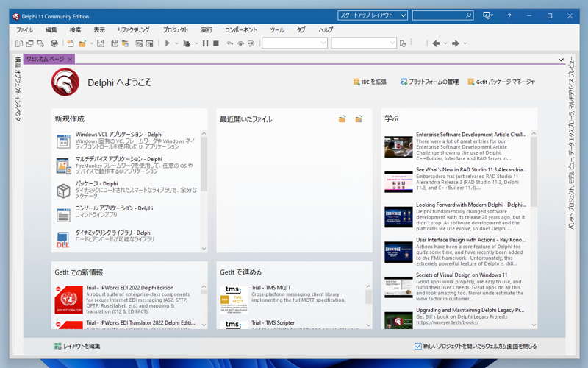Screen dimensions: 588x368
Task: Close the ウェルカム ページ tab
Action: point(70,60)
